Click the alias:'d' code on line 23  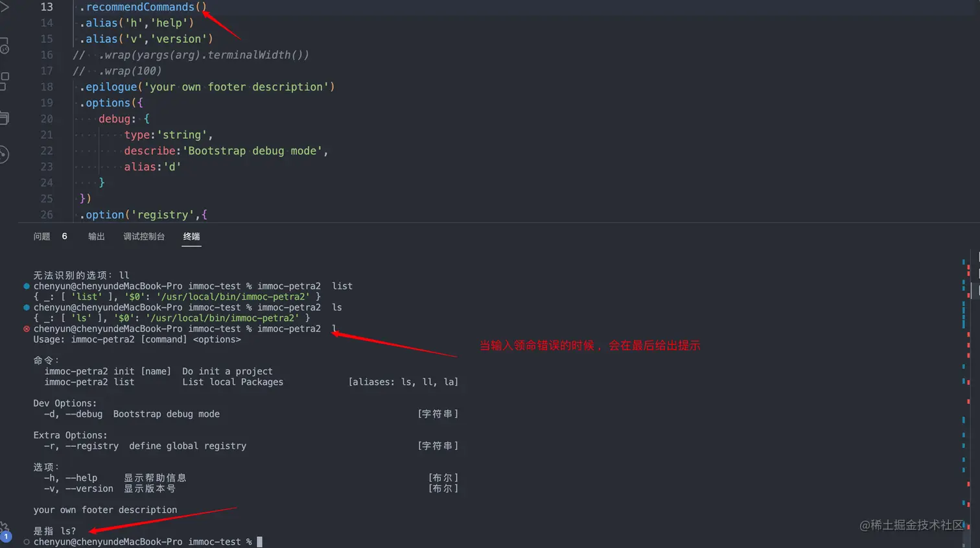point(152,167)
